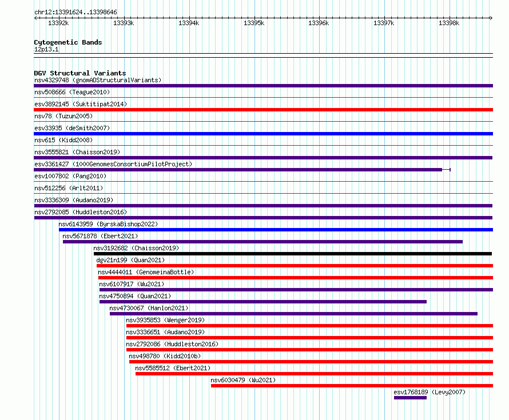This screenshot has width=509, height=420.
Task: Open nsv6030479 (Wu2021) label
Action: (x=243, y=380)
